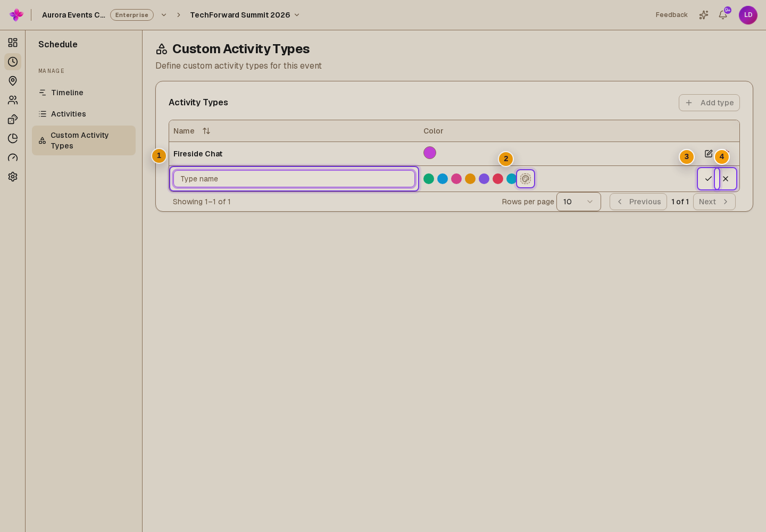Click the Fireside Chat name cell
The height and width of the screenshot is (532, 766).
point(198,154)
